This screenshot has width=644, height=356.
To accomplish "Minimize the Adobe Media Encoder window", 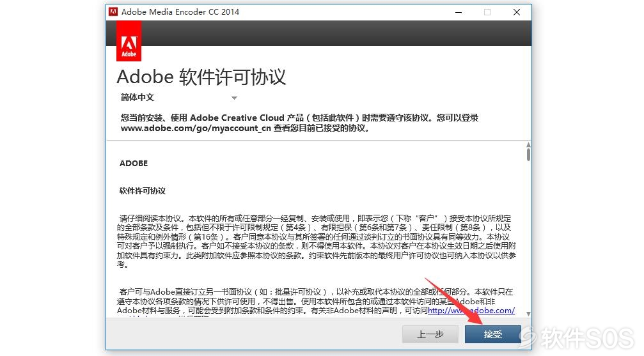I will coord(459,12).
